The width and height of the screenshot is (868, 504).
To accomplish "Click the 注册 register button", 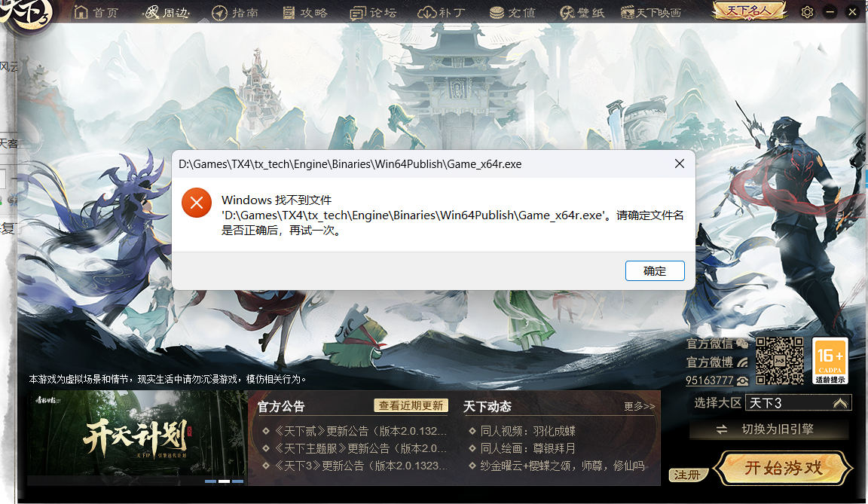I will point(686,475).
